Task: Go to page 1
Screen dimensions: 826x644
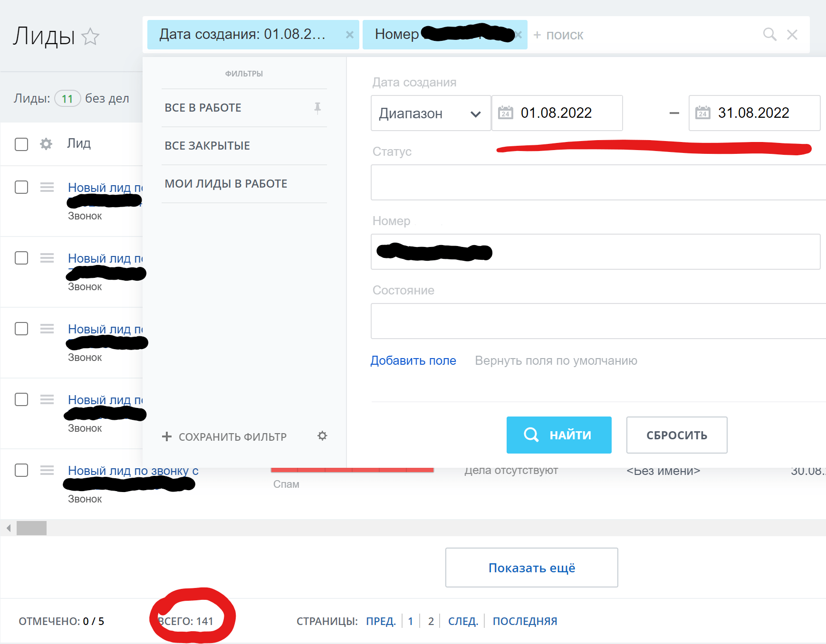Action: point(411,621)
